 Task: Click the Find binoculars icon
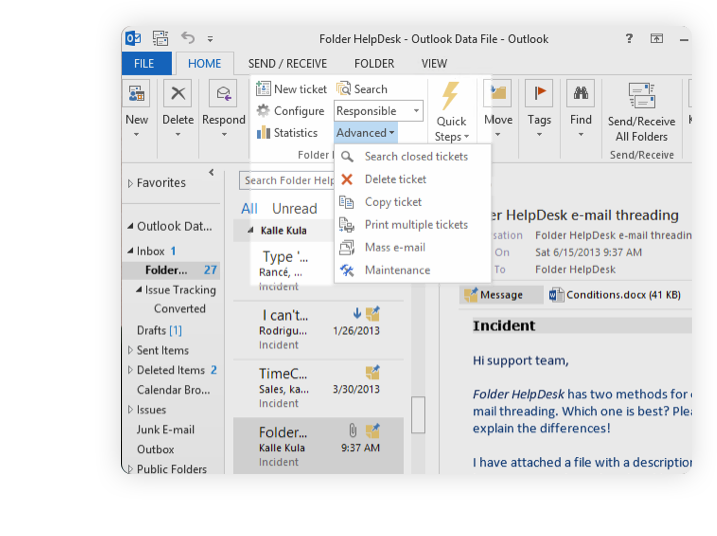[x=581, y=93]
